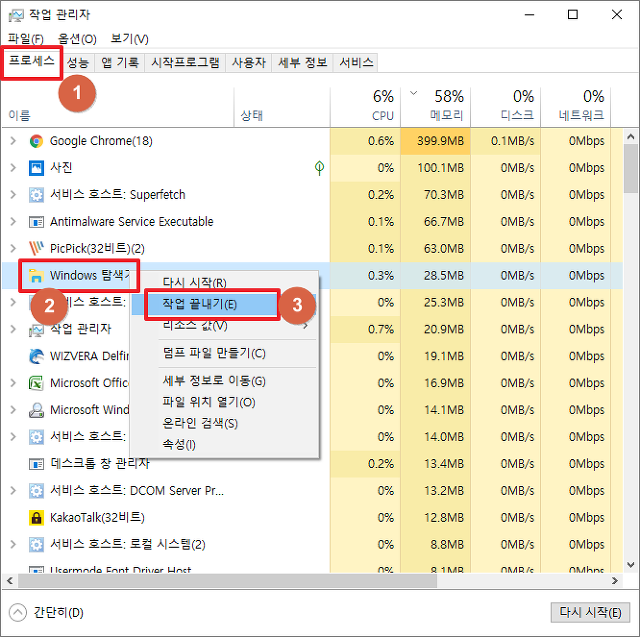Expand the 작업 관리자 process row
640x637 pixels.
click(x=13, y=329)
